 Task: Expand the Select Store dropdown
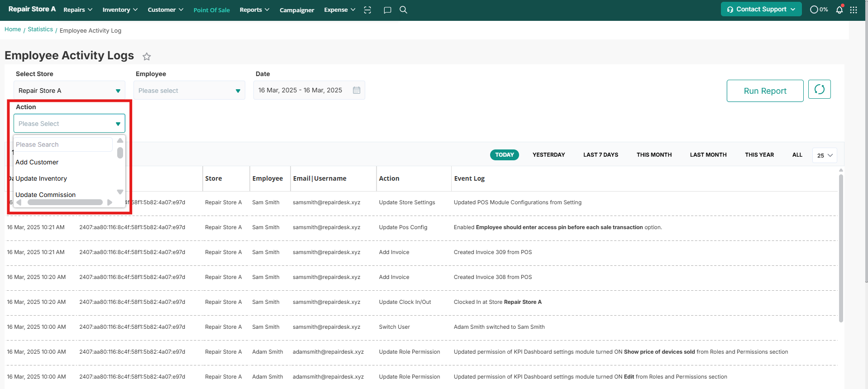[69, 91]
